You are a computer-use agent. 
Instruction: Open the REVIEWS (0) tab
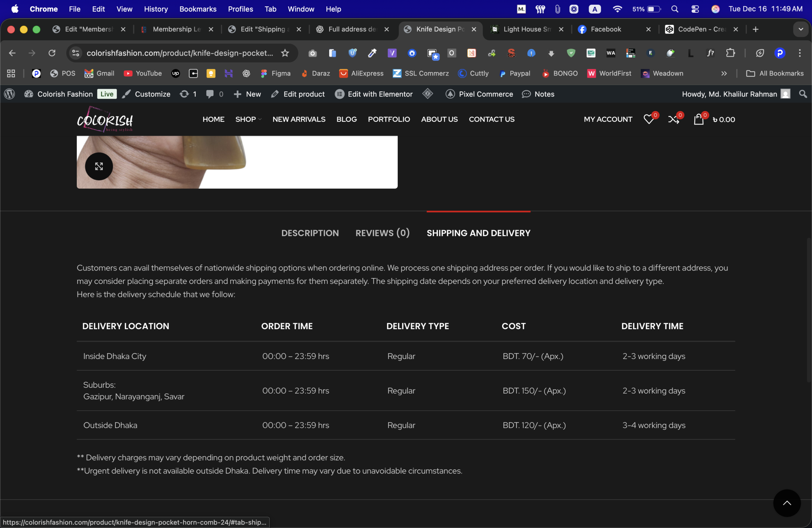382,233
